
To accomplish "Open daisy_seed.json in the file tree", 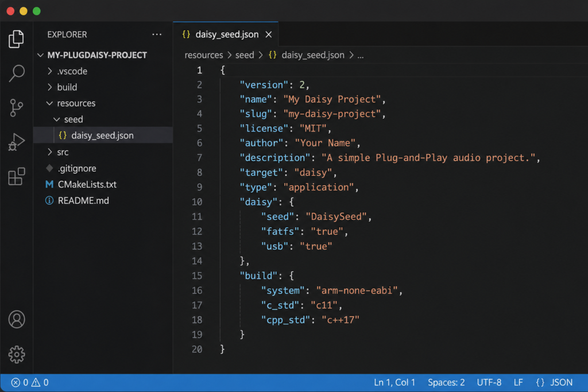I will 103,135.
